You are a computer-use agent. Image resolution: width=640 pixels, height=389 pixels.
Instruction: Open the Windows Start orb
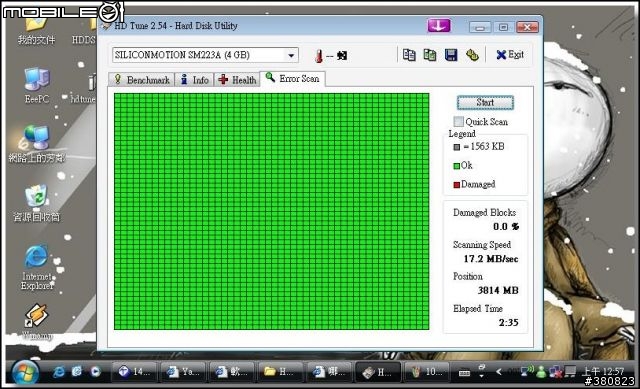point(25,372)
